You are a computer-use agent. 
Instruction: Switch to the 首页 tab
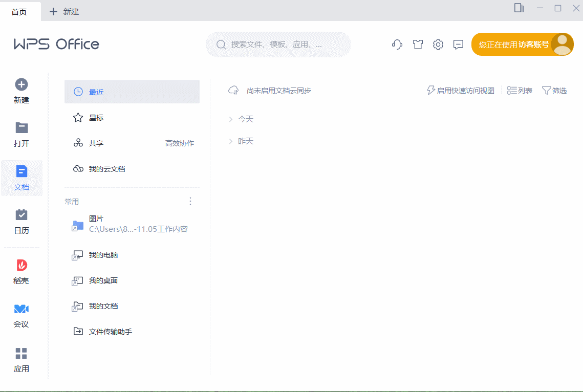coord(19,12)
